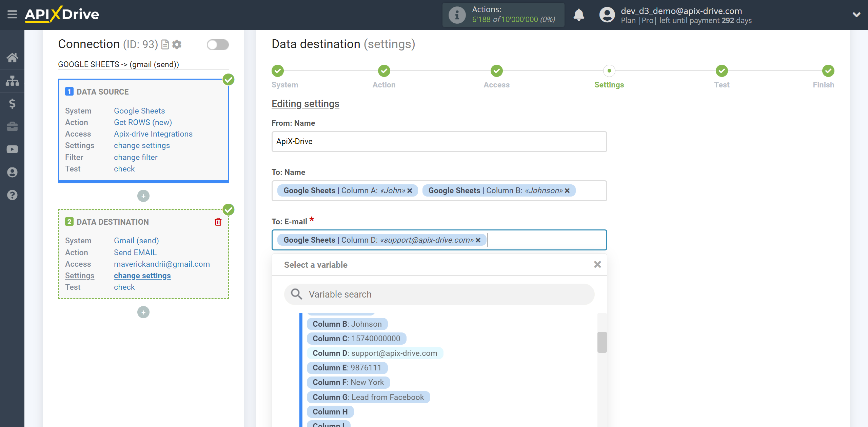This screenshot has height=427, width=868.
Task: Open the notifications bell
Action: click(x=578, y=15)
